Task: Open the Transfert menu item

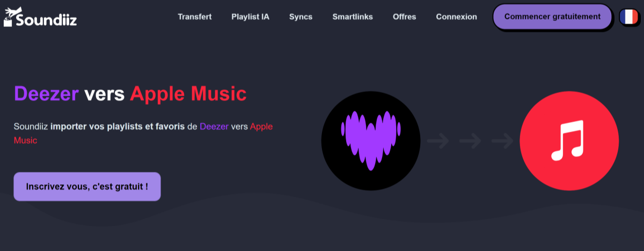Action: (x=195, y=17)
